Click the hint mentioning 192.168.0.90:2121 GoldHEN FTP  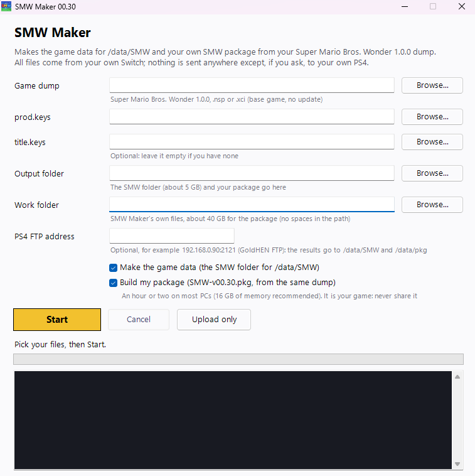point(269,250)
